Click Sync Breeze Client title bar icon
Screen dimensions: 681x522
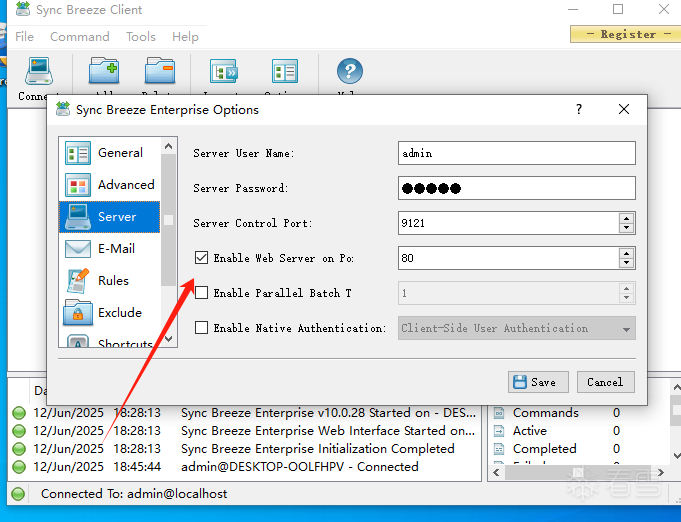[23, 9]
